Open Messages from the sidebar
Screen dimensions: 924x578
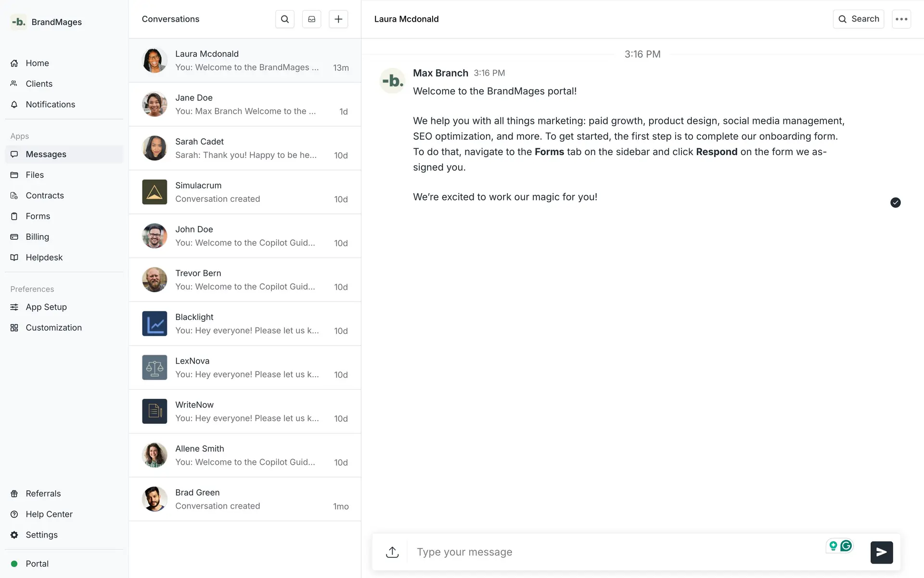[x=46, y=154]
